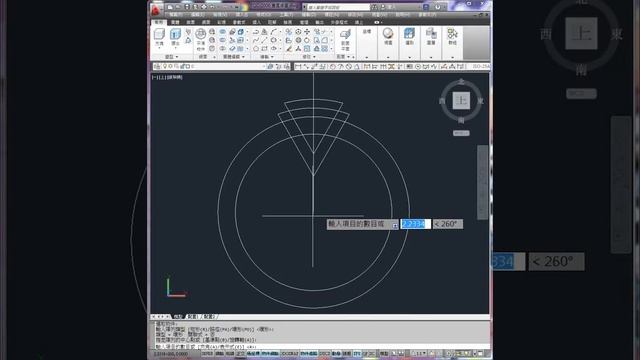Viewport: 640px width, 360px height.
Task: Open the Groups (群組) ribbon panel button
Action: [452, 36]
